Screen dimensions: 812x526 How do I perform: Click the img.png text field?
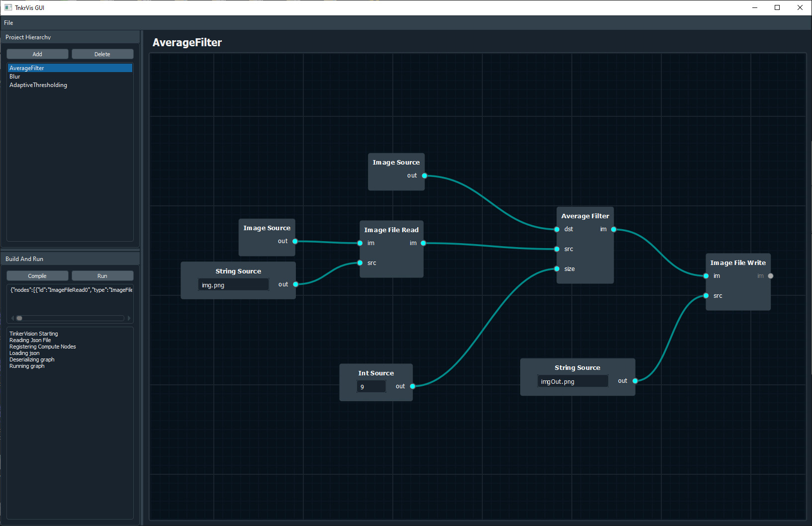pyautogui.click(x=233, y=285)
